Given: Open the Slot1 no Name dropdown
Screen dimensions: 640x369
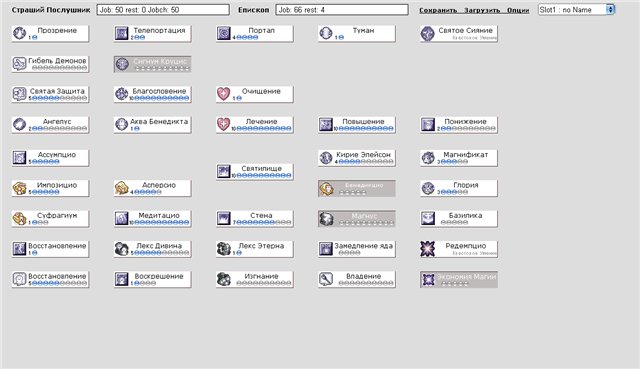Looking at the screenshot, I should coord(576,10).
